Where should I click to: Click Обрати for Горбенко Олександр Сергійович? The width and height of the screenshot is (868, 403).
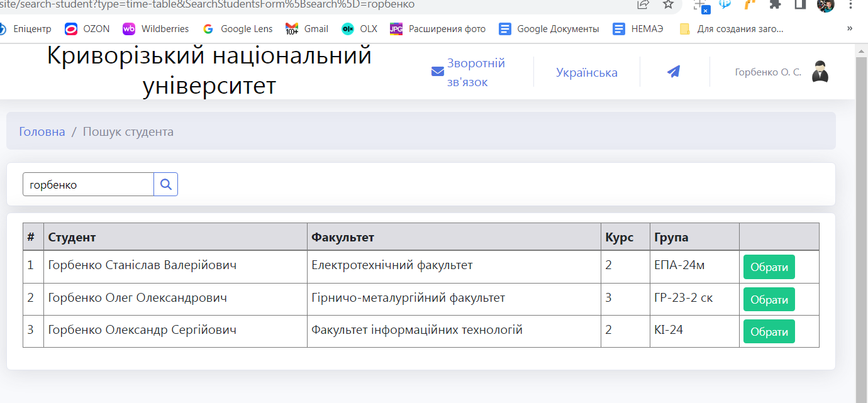pos(769,331)
